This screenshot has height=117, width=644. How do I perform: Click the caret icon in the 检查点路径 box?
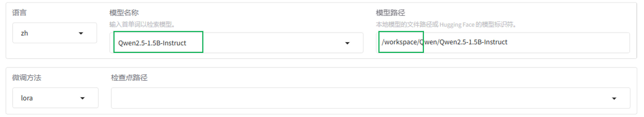614,99
